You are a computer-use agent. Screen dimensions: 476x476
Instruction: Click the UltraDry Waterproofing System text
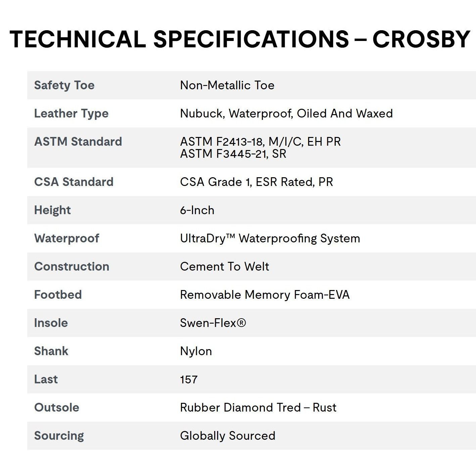pyautogui.click(x=270, y=238)
